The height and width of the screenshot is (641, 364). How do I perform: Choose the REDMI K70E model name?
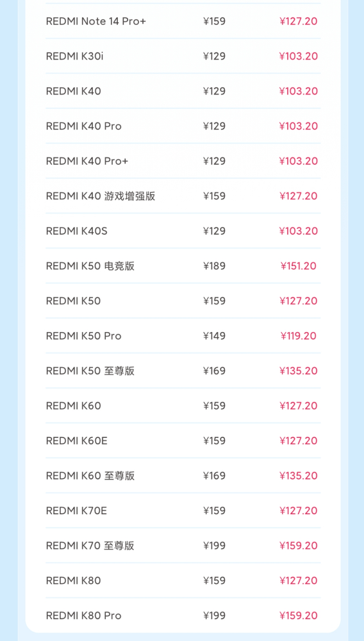click(76, 511)
